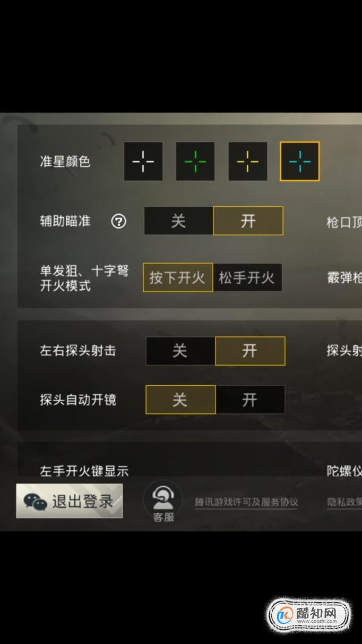Choose the yellow crosshair color
362x644 pixels.
[247, 161]
